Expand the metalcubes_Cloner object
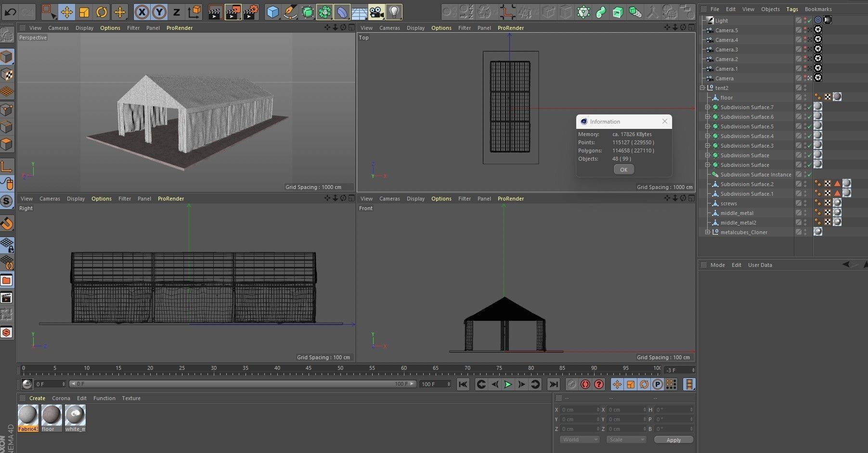868x453 pixels. 707,232
